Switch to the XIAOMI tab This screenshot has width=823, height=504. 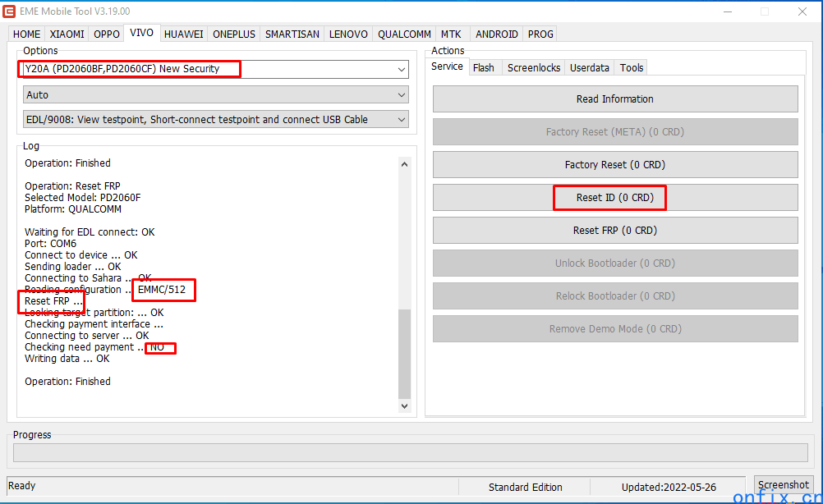pyautogui.click(x=67, y=34)
